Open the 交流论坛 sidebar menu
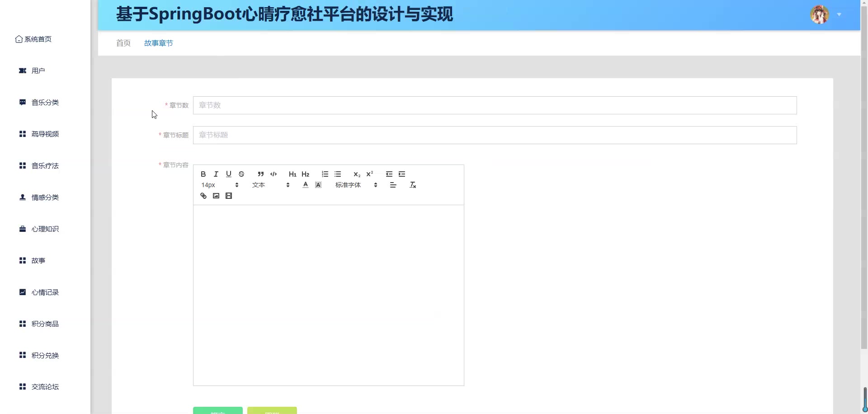This screenshot has height=414, width=868. click(39, 387)
